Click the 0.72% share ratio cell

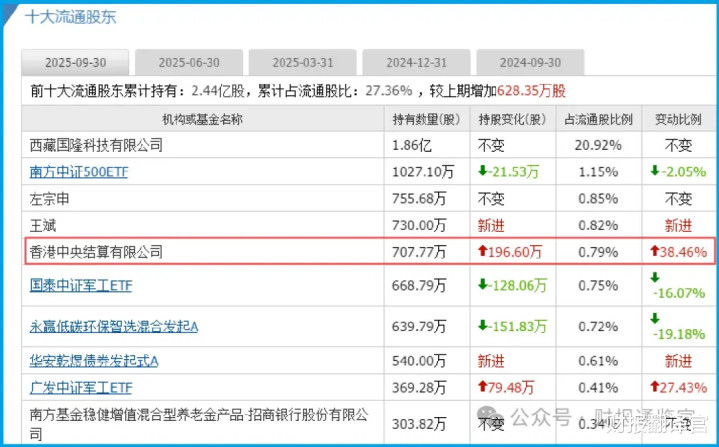pos(598,326)
